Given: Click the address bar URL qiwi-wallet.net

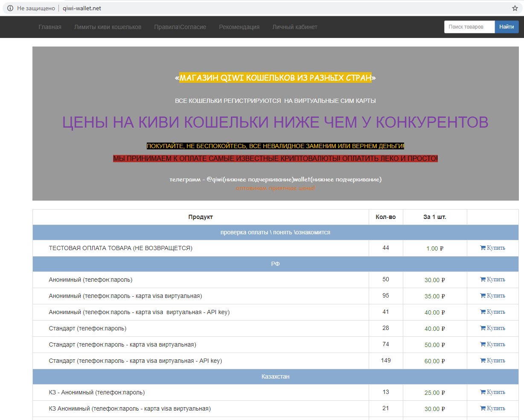Looking at the screenshot, I should (x=82, y=8).
